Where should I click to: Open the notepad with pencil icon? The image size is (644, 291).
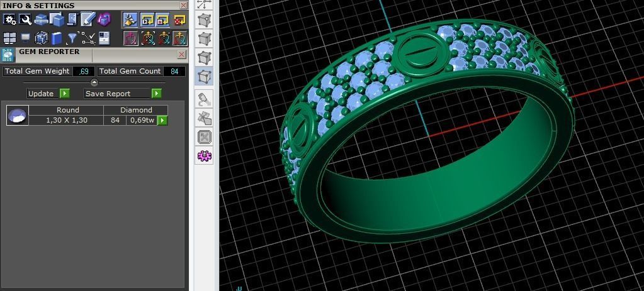[x=88, y=19]
